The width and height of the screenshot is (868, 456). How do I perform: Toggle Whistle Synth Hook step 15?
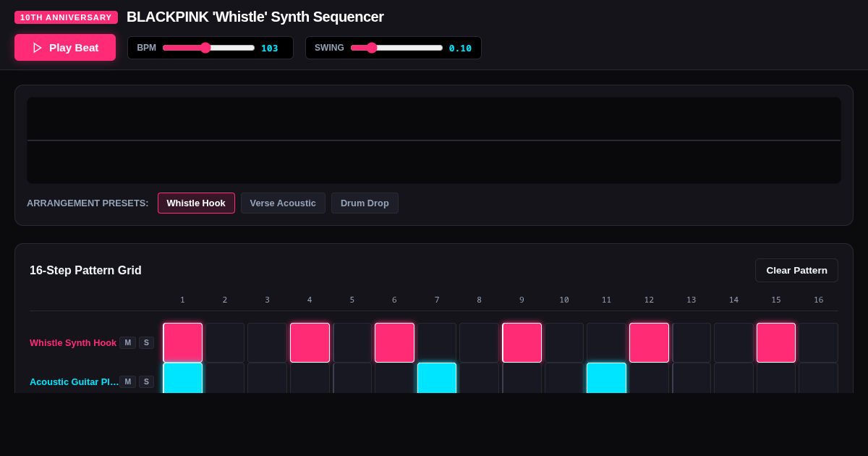(x=776, y=342)
